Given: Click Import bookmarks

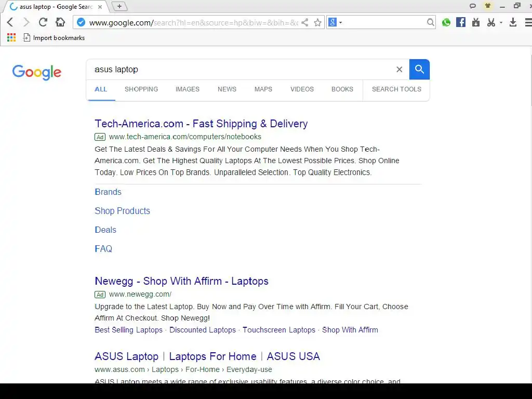Looking at the screenshot, I should [54, 37].
